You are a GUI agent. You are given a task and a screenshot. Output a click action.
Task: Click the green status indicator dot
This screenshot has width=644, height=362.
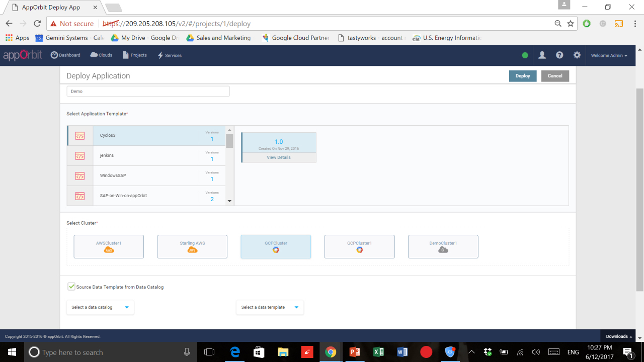(x=525, y=55)
